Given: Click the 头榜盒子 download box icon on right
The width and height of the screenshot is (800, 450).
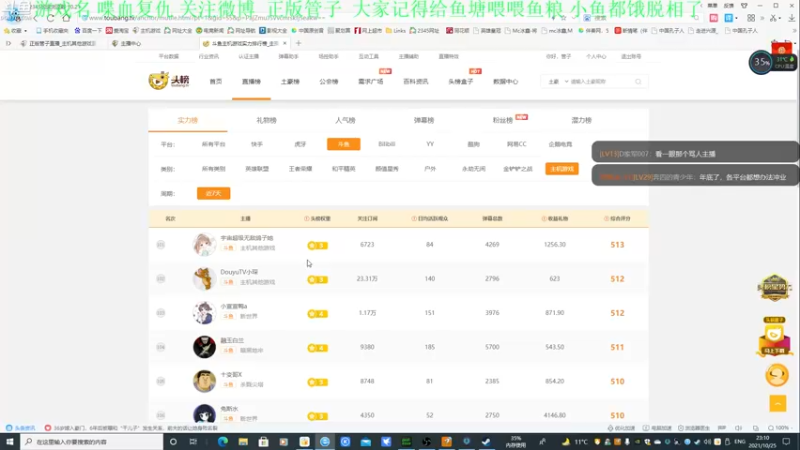Looking at the screenshot, I should pos(774,336).
